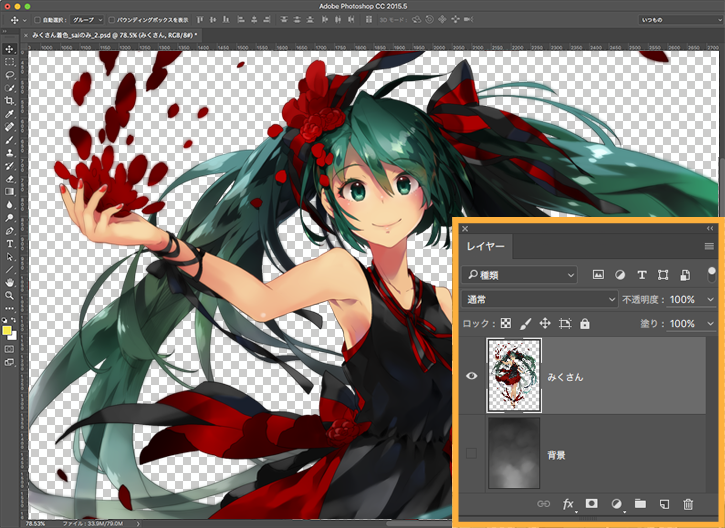The width and height of the screenshot is (725, 528).
Task: Toggle lock position
Action: (x=545, y=323)
